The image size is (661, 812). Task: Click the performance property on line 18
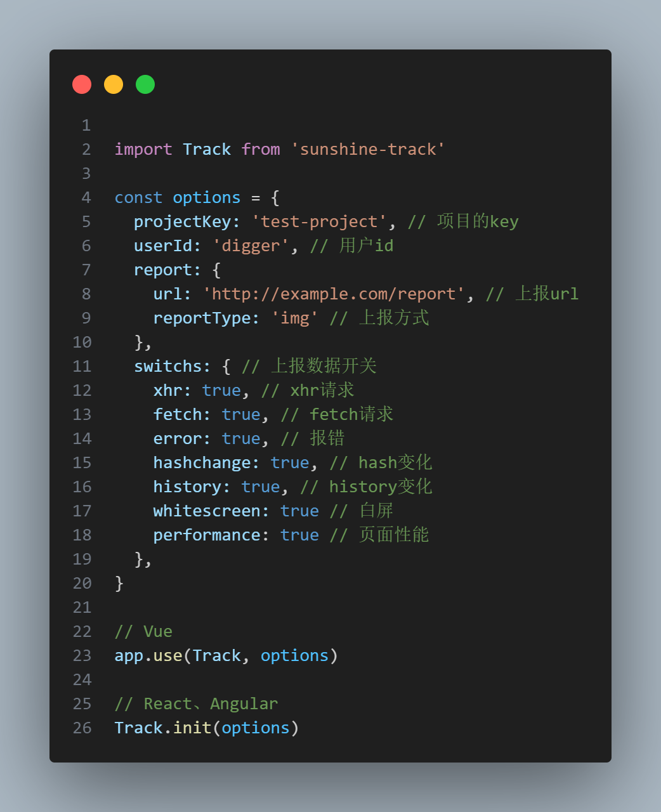click(x=207, y=535)
